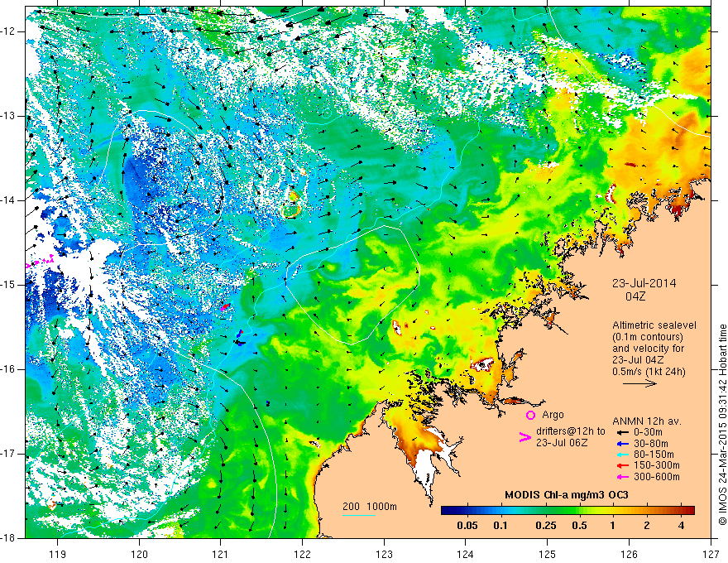Click the '0.1' color bar tick label
728x563 pixels.
(x=500, y=526)
